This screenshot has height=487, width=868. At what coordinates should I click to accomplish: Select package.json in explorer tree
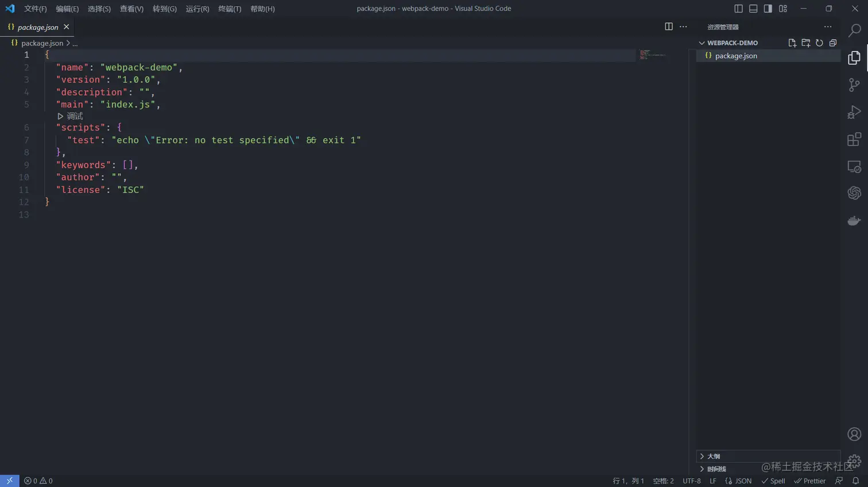pos(768,56)
